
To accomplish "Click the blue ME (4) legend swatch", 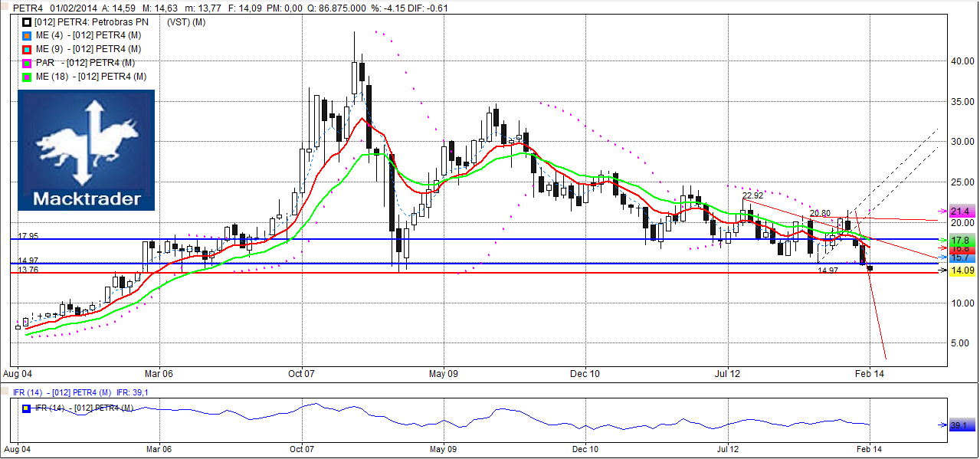I will tap(28, 36).
